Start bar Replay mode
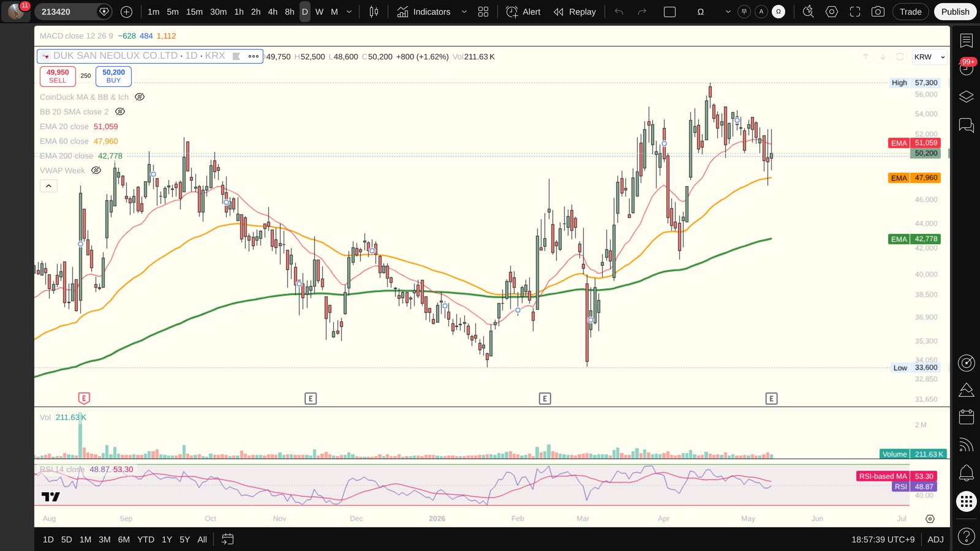This screenshot has width=980, height=551. click(x=575, y=12)
